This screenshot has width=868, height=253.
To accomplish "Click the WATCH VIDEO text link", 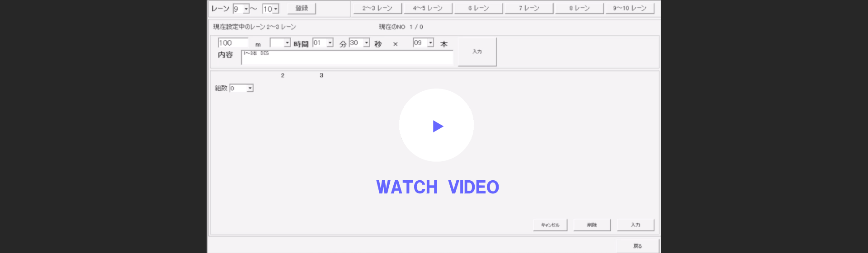I will [x=437, y=187].
